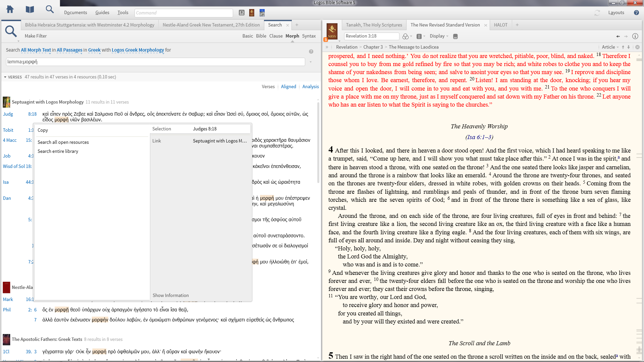
Task: Click the lemma search query field
Action: [155, 62]
